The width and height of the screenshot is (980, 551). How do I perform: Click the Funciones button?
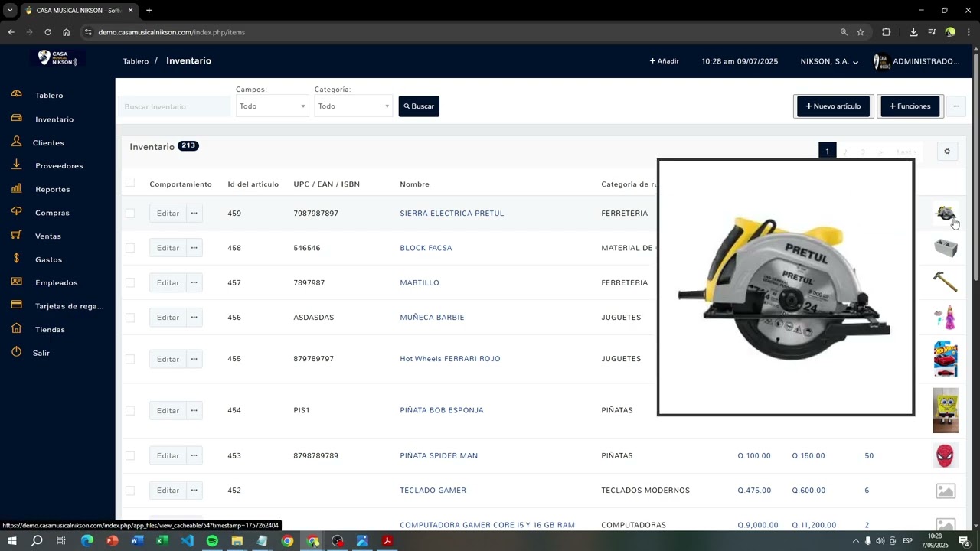tap(910, 106)
